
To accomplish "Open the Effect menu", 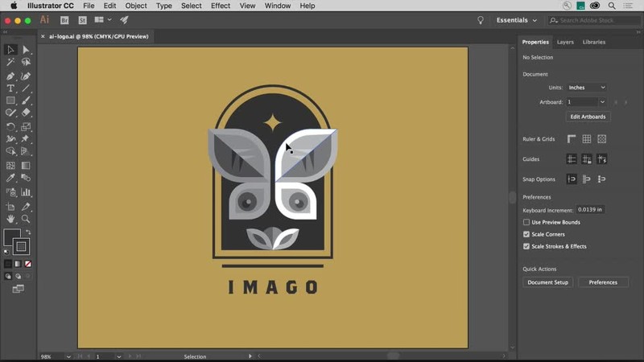I will (x=221, y=6).
